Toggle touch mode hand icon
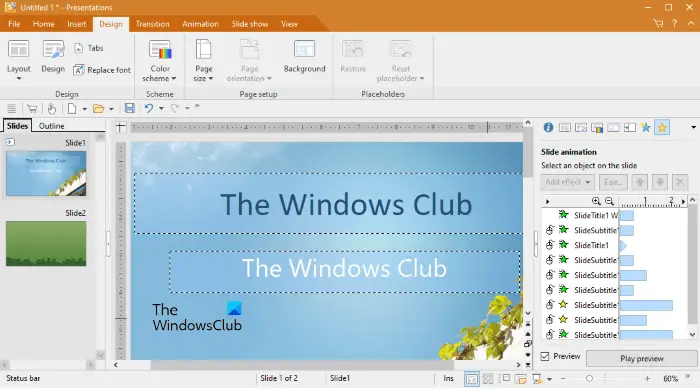The width and height of the screenshot is (700, 390). [x=52, y=108]
